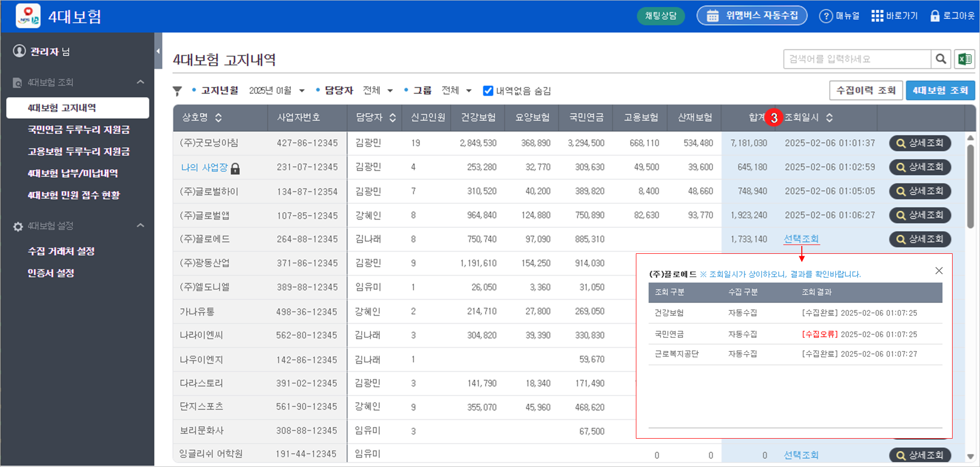This screenshot has width=980, height=467.
Task: Sort by 상호명 column arrows
Action: (x=218, y=118)
